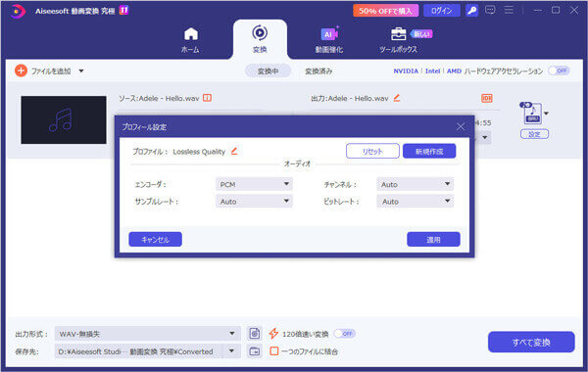Image resolution: width=588 pixels, height=372 pixels.
Task: Open the feedback chat icon
Action: (x=490, y=10)
